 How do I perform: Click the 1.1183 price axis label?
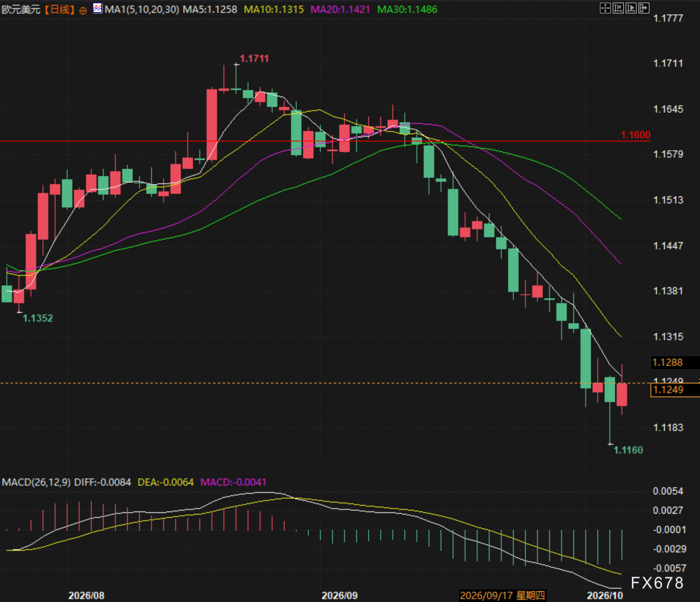click(668, 427)
